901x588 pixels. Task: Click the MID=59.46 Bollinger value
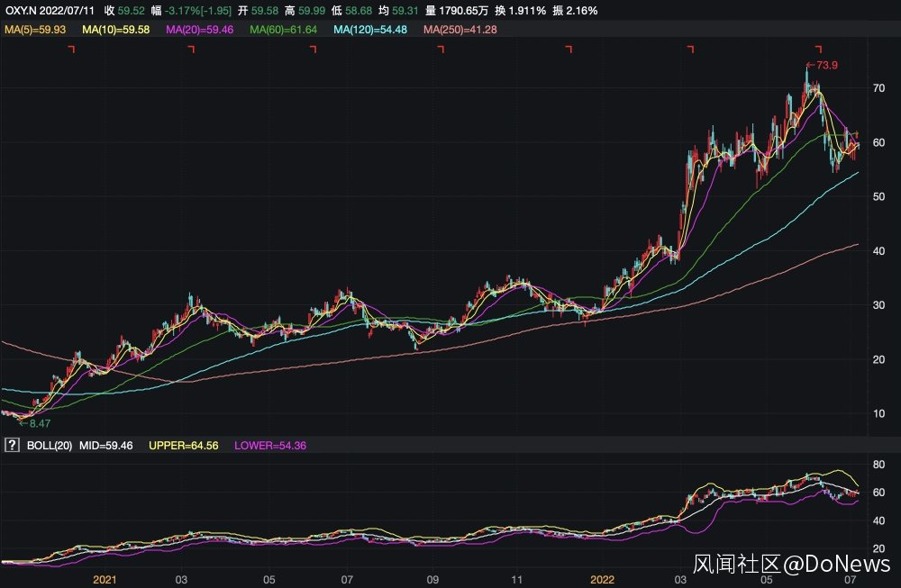pos(107,445)
